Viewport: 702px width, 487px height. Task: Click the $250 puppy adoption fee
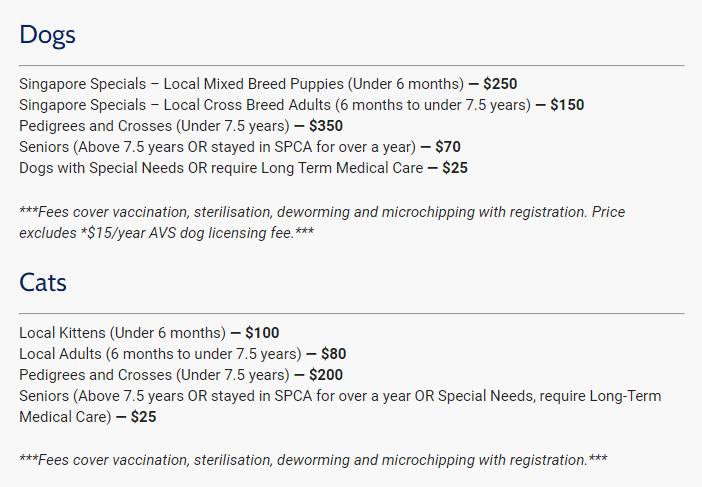click(500, 84)
